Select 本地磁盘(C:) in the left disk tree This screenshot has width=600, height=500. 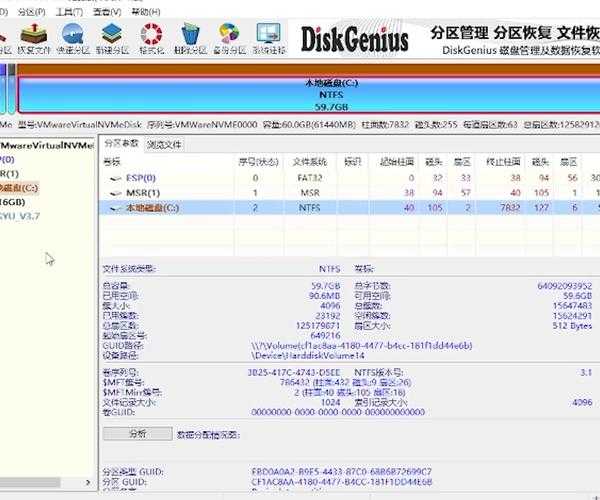click(x=18, y=187)
